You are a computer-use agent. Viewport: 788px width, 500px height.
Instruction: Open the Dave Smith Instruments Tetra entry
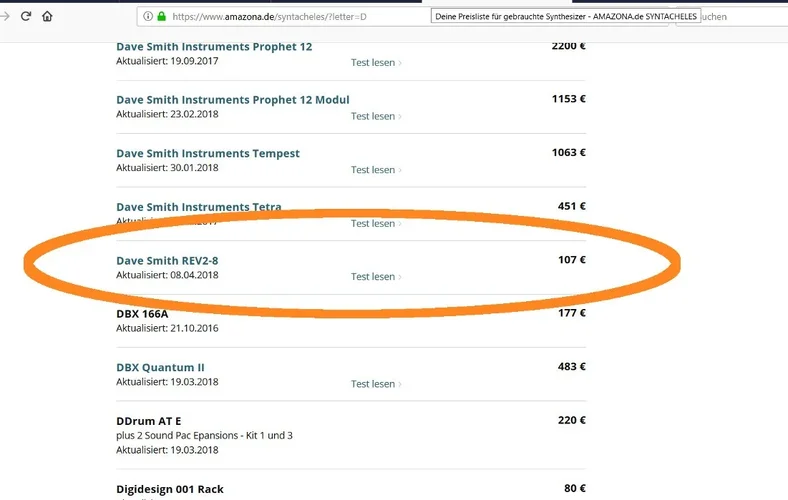click(x=198, y=207)
